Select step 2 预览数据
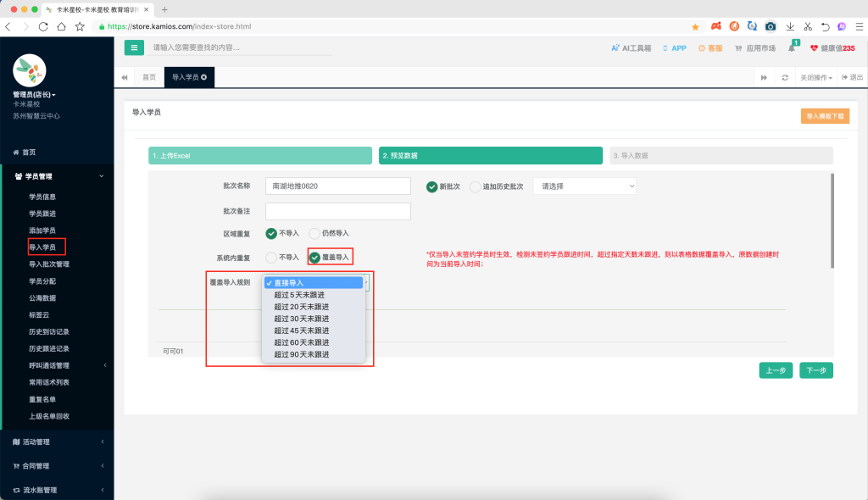 (x=491, y=156)
